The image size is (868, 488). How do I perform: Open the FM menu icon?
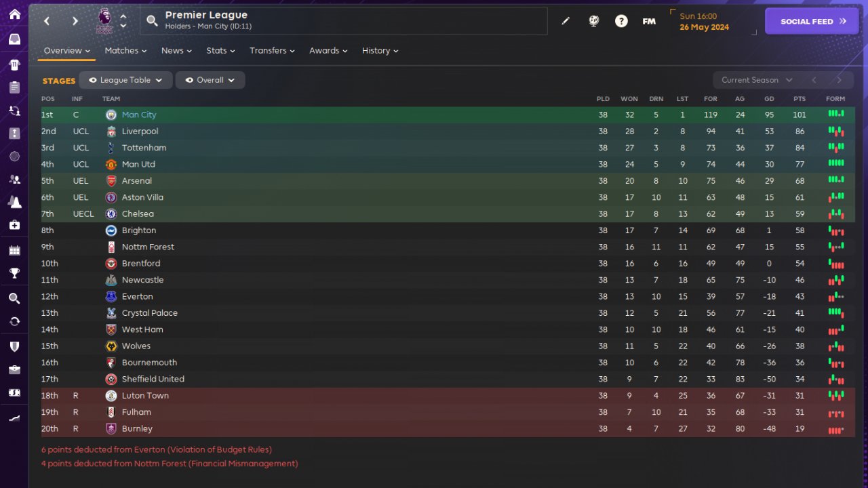[649, 21]
